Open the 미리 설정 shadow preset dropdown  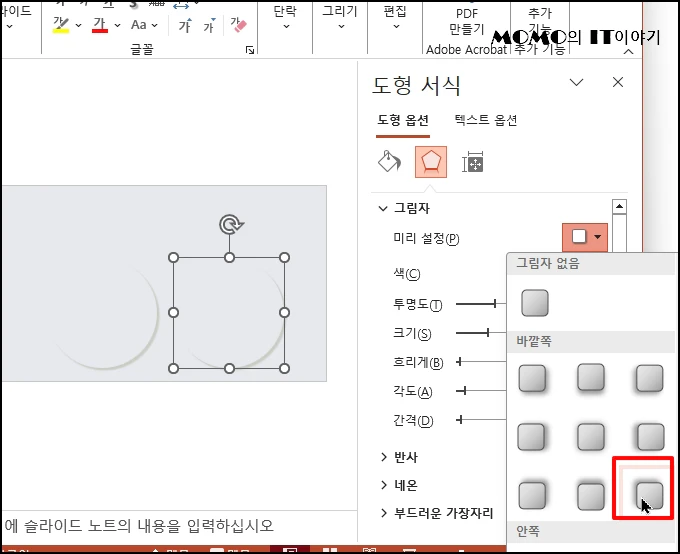[585, 237]
